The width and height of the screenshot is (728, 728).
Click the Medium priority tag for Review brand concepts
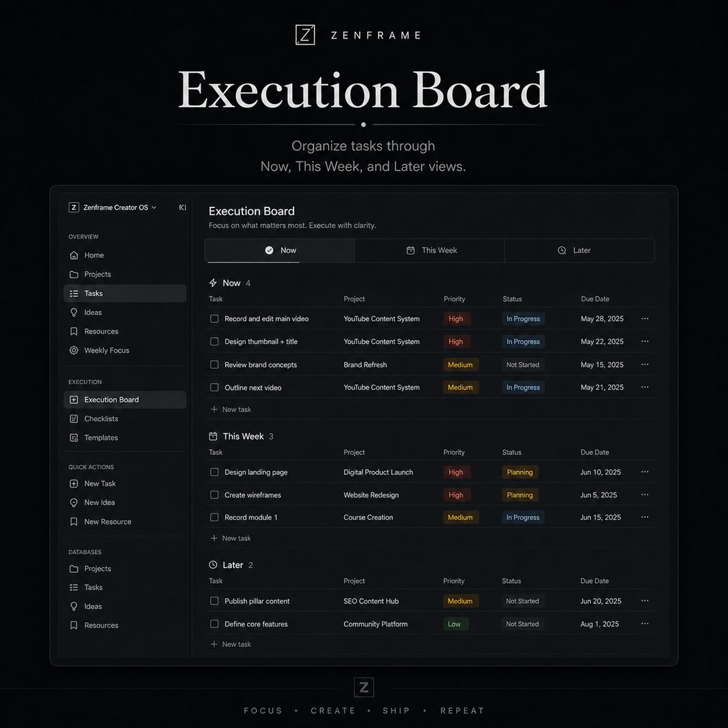[x=461, y=365]
